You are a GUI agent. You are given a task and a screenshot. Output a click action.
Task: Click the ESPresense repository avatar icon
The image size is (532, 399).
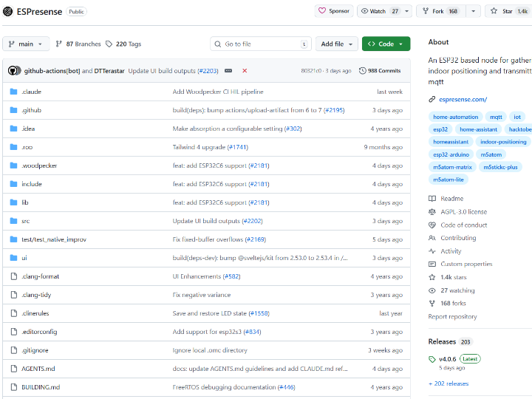point(8,11)
